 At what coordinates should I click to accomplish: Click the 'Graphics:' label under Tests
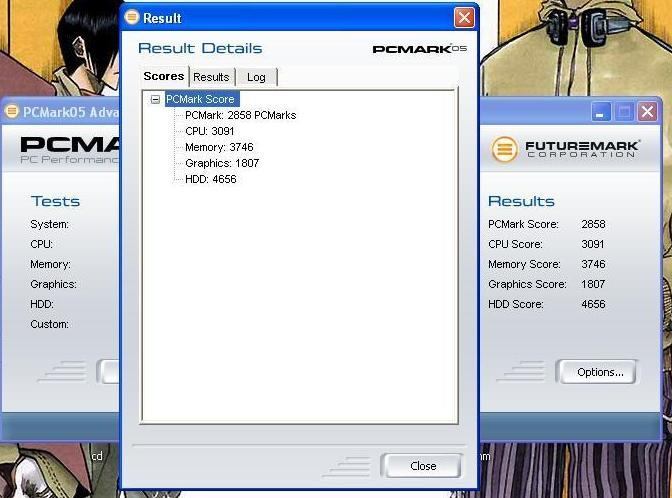[54, 284]
